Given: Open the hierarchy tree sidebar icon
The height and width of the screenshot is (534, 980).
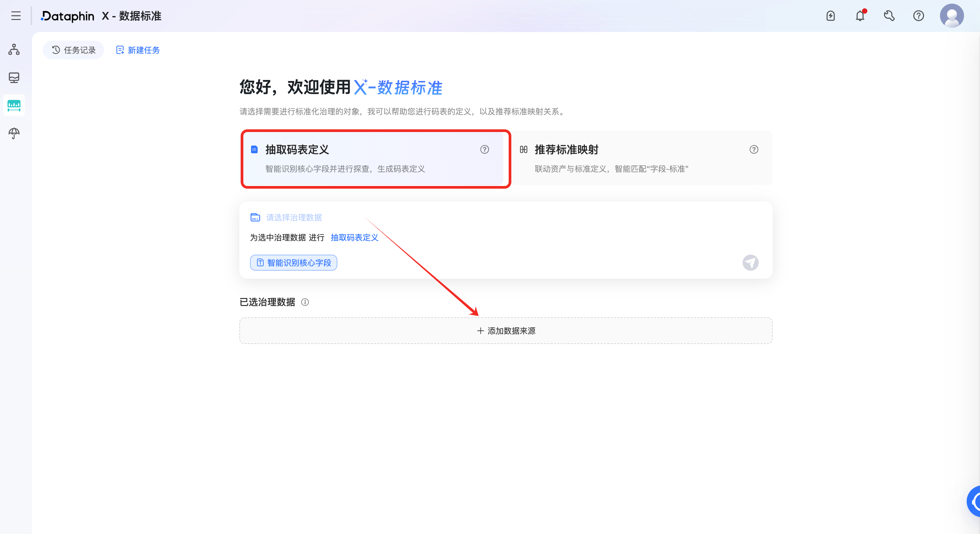Looking at the screenshot, I should [14, 49].
